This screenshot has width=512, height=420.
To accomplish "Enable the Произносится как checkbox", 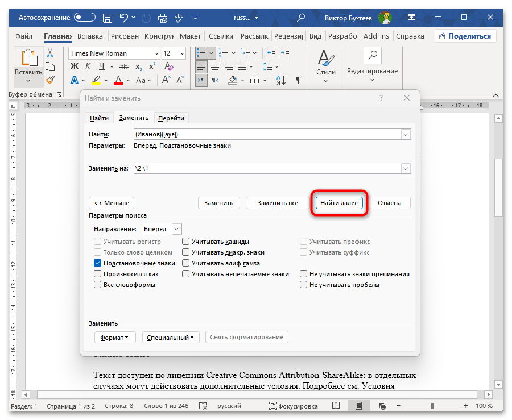I will pyautogui.click(x=98, y=274).
